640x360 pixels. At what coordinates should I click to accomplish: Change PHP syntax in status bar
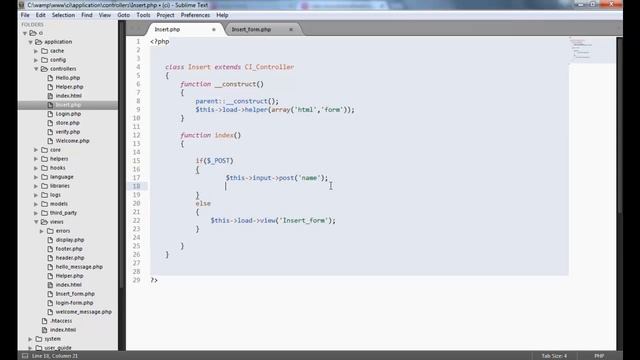[599, 356]
